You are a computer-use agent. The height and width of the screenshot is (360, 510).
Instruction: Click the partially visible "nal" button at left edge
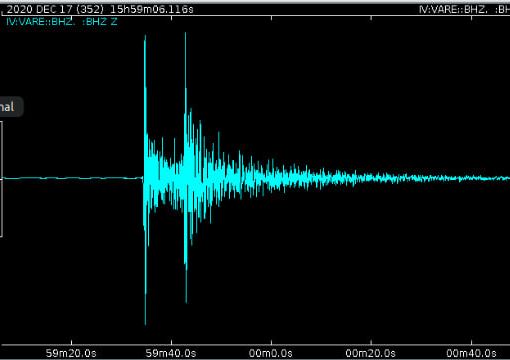tap(10, 107)
